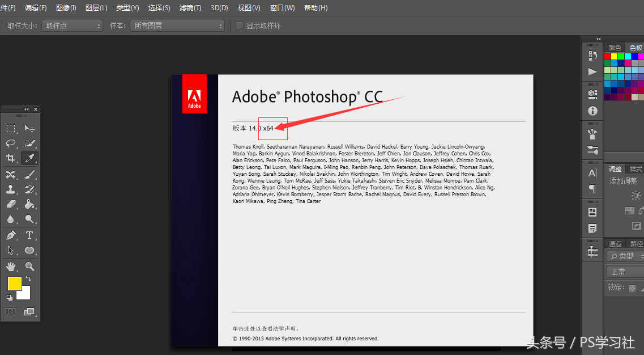Select the Quick Selection tool
The height and width of the screenshot is (355, 644).
pos(29,143)
